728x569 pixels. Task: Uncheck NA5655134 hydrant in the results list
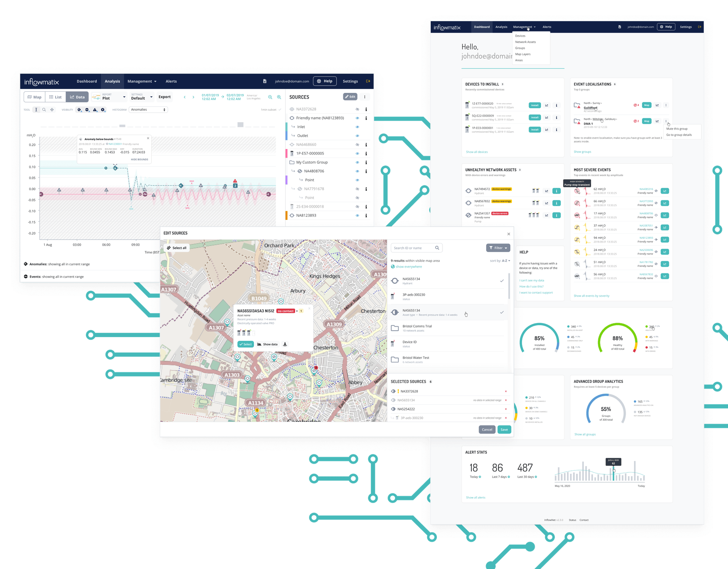click(x=502, y=281)
